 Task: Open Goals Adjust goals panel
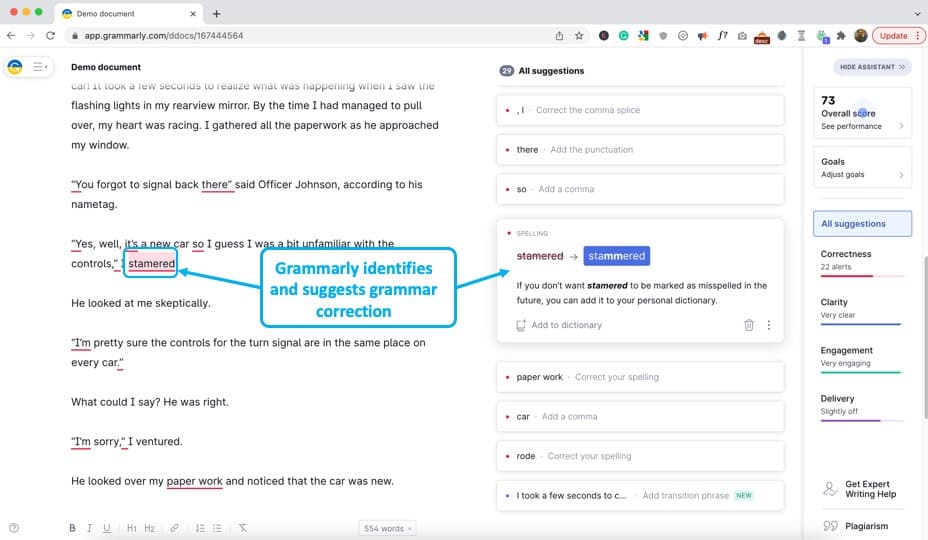[862, 168]
